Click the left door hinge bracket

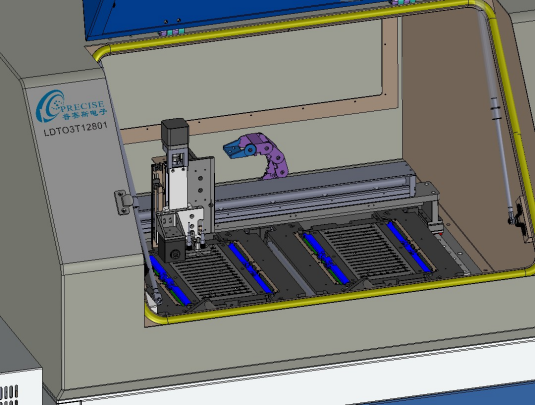click(123, 202)
